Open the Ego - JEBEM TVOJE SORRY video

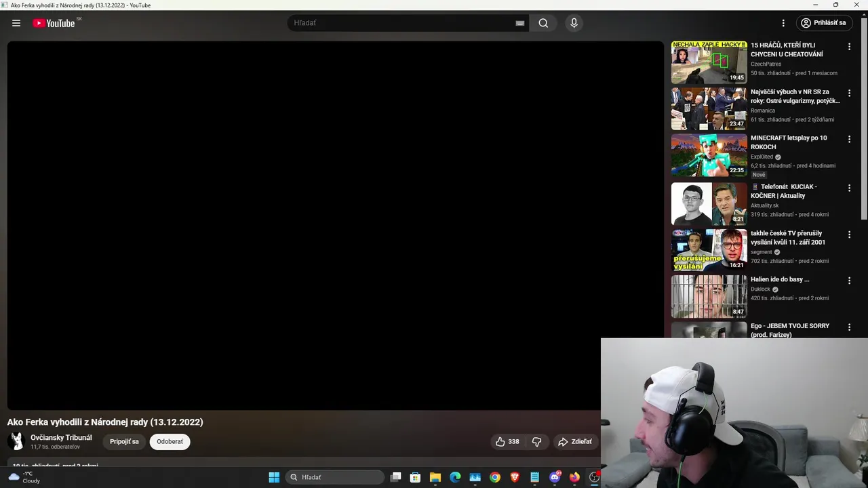pos(790,330)
